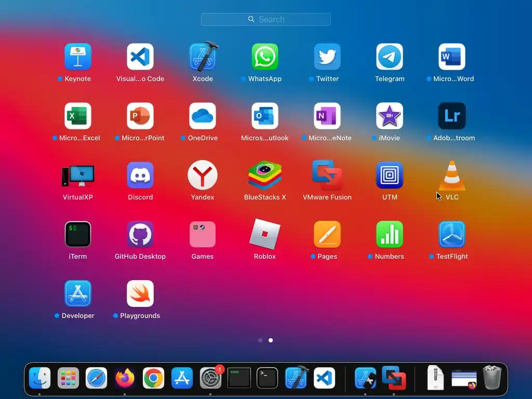Open GitHub Desktop
The width and height of the screenshot is (532, 399).
140,234
